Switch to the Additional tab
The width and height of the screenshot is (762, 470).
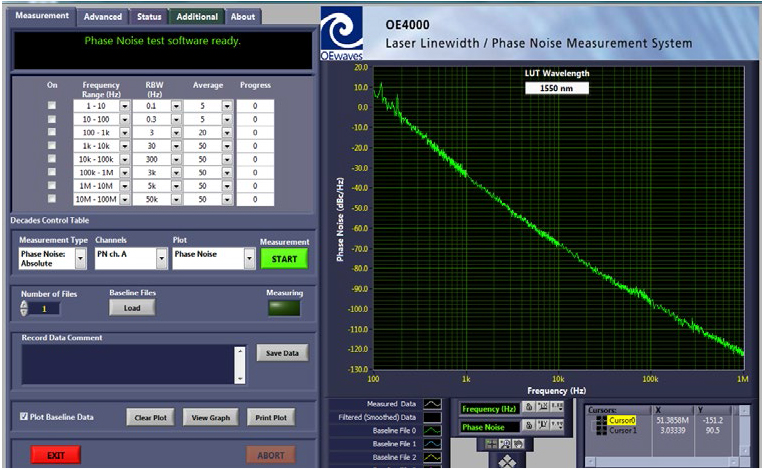197,17
